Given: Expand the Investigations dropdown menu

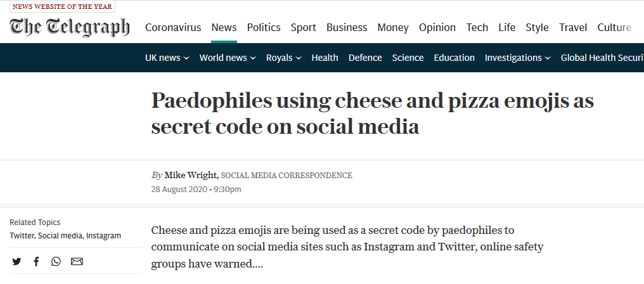Looking at the screenshot, I should pyautogui.click(x=517, y=58).
